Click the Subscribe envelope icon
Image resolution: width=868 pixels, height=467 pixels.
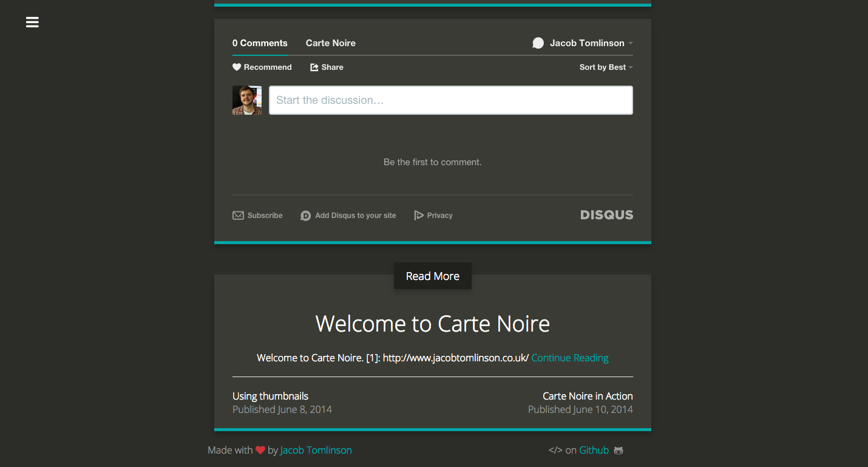tap(238, 216)
